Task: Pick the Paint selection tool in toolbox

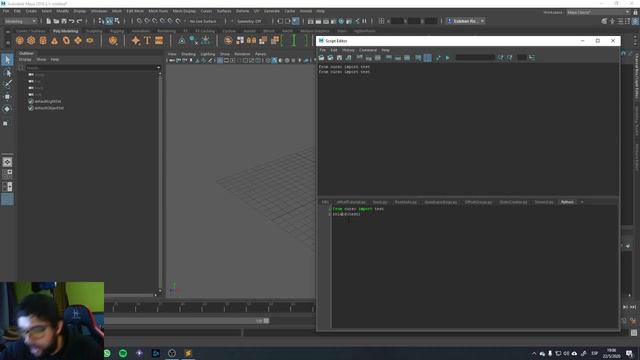Action: coord(7,84)
